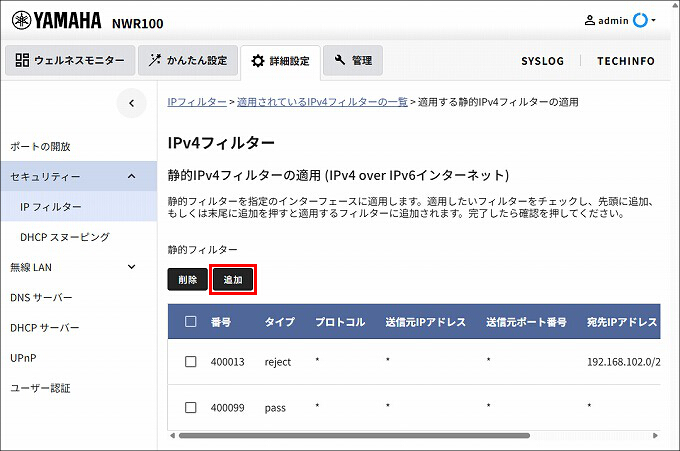680x451 pixels.
Task: Click the dashboard grid icon on ウェルネスモニター
Action: (x=22, y=60)
